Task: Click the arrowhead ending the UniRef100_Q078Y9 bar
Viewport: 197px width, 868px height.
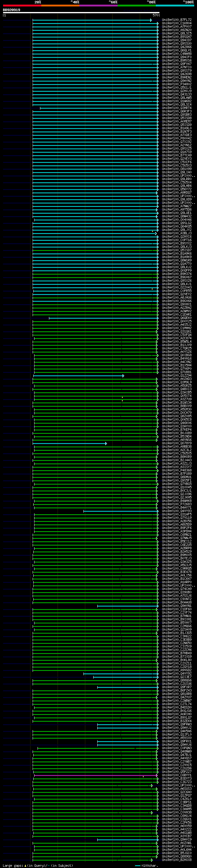Action: 106,443
